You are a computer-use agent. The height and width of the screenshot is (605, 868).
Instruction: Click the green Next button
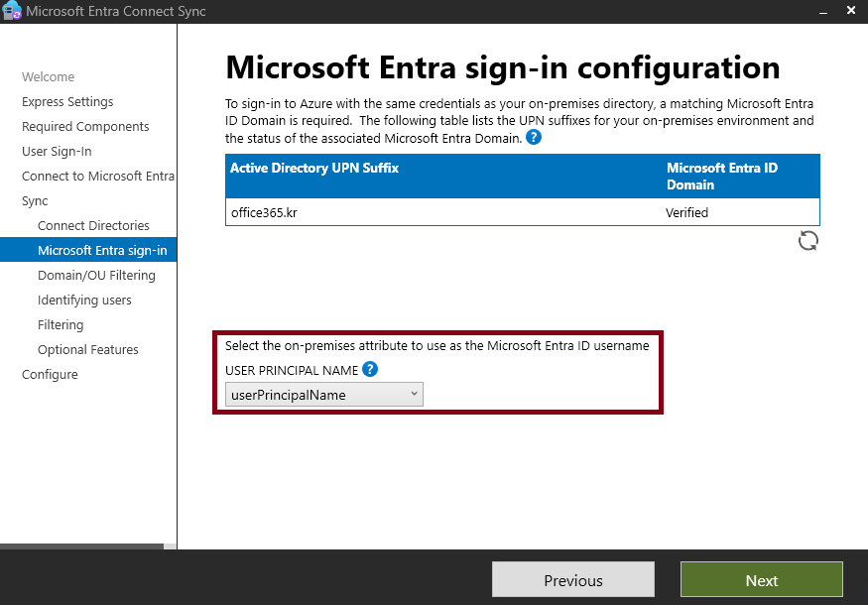click(761, 580)
